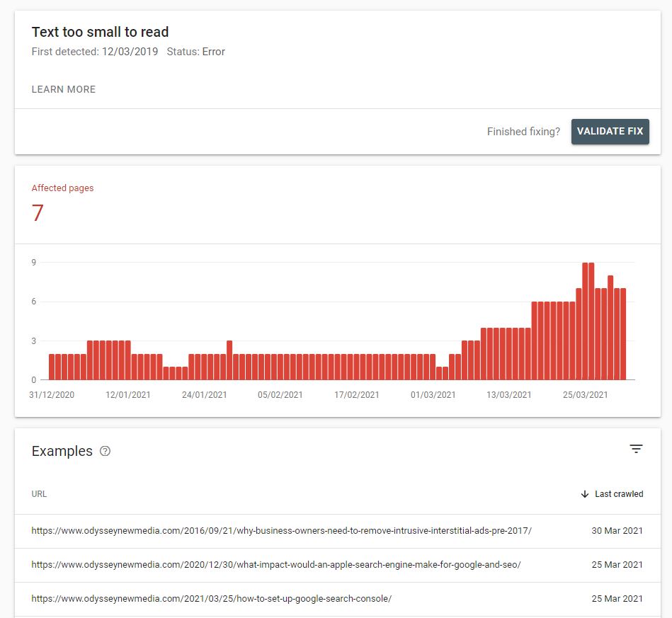Click the 24/01/2021 axis label
The height and width of the screenshot is (618, 672).
[x=205, y=395]
